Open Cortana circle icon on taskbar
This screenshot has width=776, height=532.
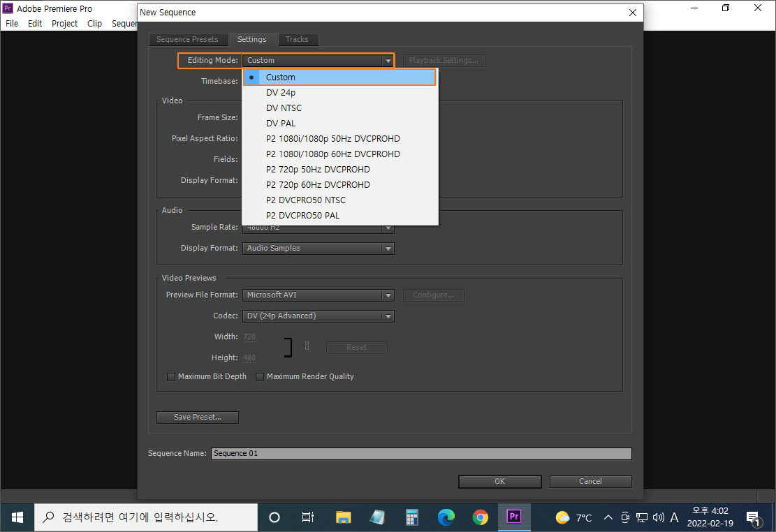coord(274,517)
